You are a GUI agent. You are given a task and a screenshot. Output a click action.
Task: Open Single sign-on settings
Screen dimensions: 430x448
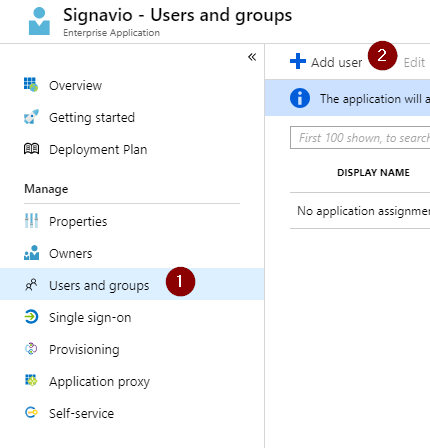pyautogui.click(x=90, y=318)
